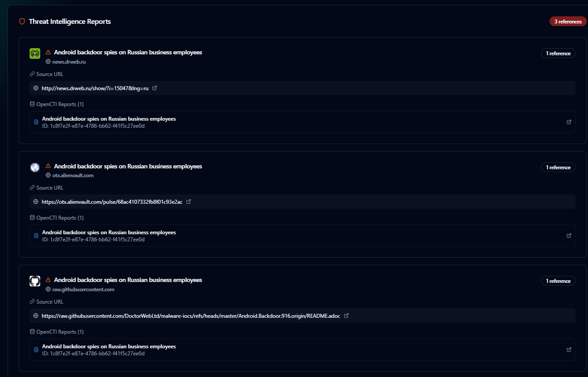
Task: Select the OpenCTI report in the drweb card
Action: pos(303,122)
